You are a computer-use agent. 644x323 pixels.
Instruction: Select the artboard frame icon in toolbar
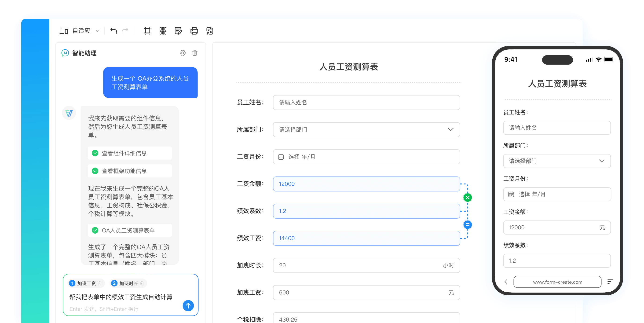point(147,31)
